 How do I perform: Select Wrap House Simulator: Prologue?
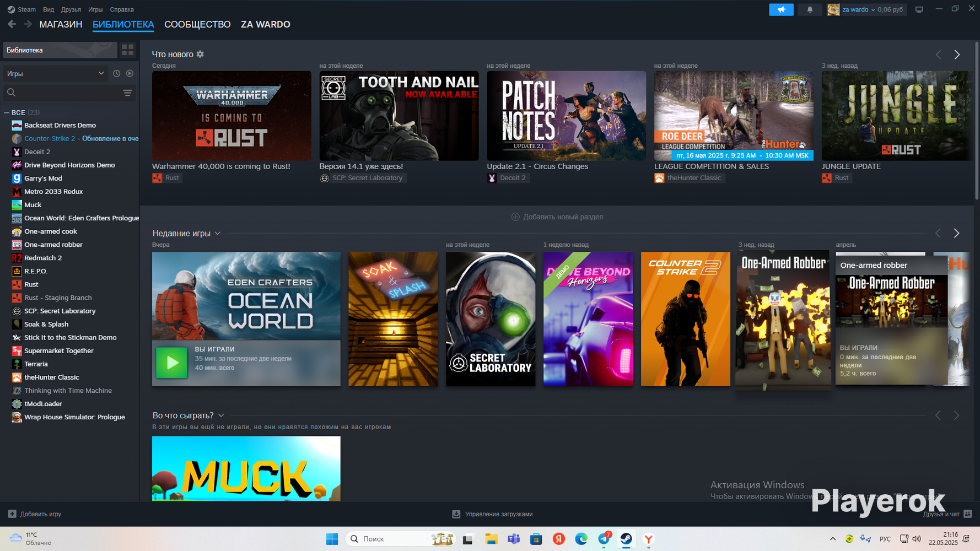coord(74,417)
